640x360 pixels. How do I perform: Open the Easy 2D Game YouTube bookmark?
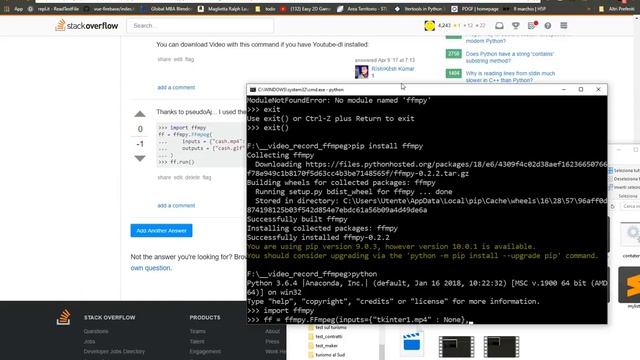[305, 9]
